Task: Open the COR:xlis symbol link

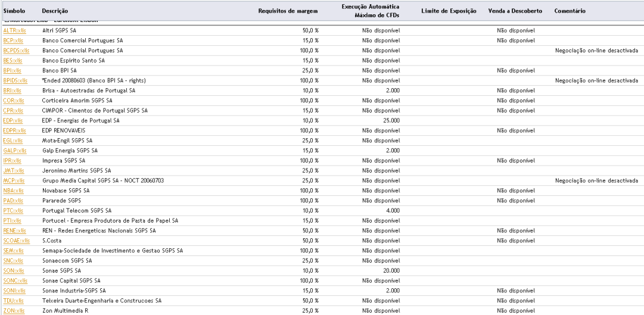Action: [x=13, y=101]
